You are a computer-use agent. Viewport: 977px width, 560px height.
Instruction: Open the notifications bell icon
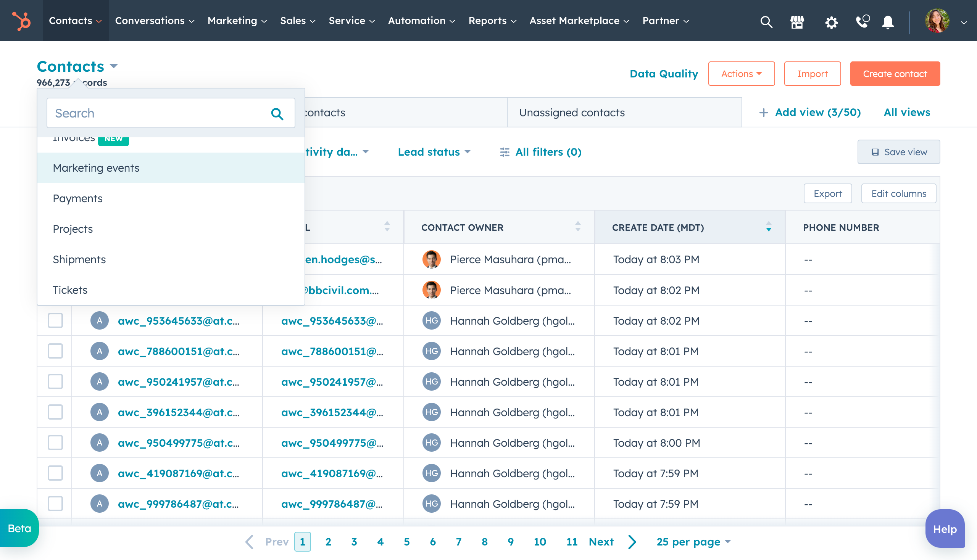[888, 22]
